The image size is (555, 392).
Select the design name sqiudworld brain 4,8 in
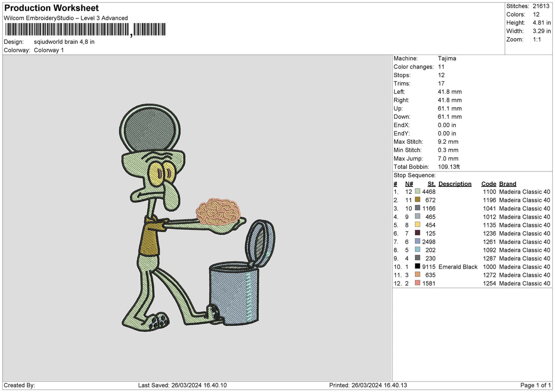tap(65, 42)
